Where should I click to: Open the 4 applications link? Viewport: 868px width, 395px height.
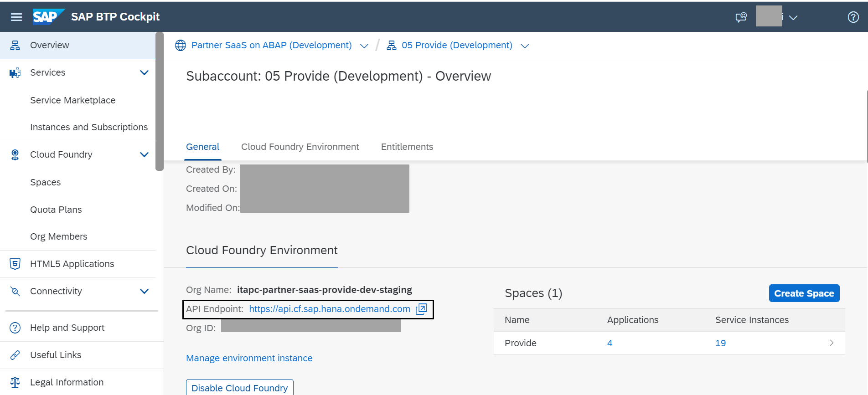(x=610, y=343)
